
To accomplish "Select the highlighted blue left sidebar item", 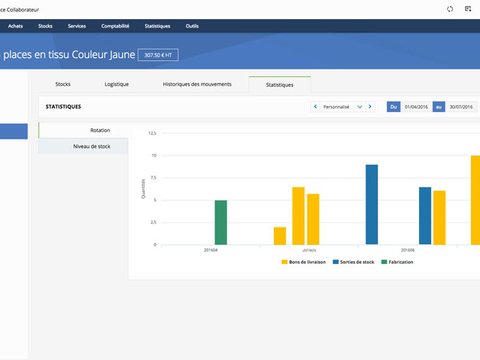I will pyautogui.click(x=14, y=131).
